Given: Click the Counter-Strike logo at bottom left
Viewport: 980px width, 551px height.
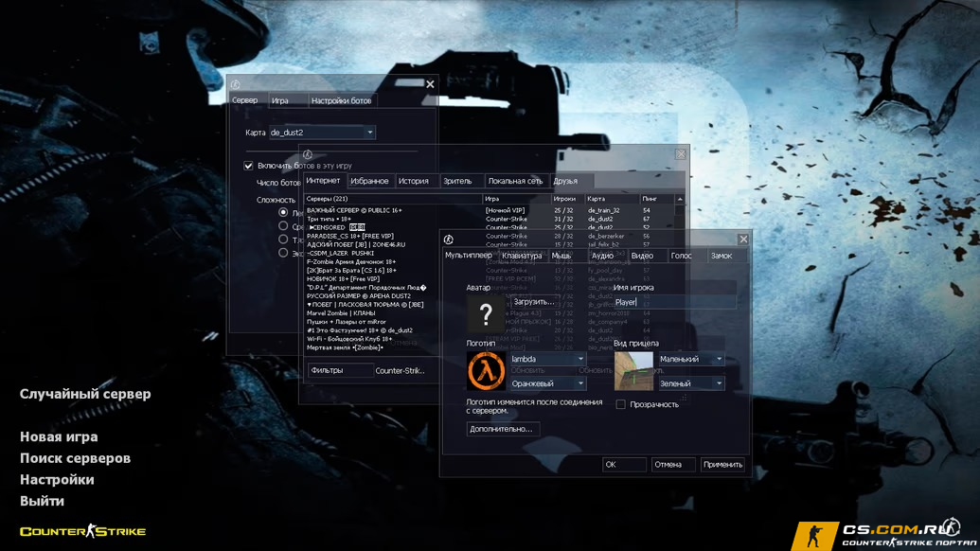Looking at the screenshot, I should click(x=82, y=532).
